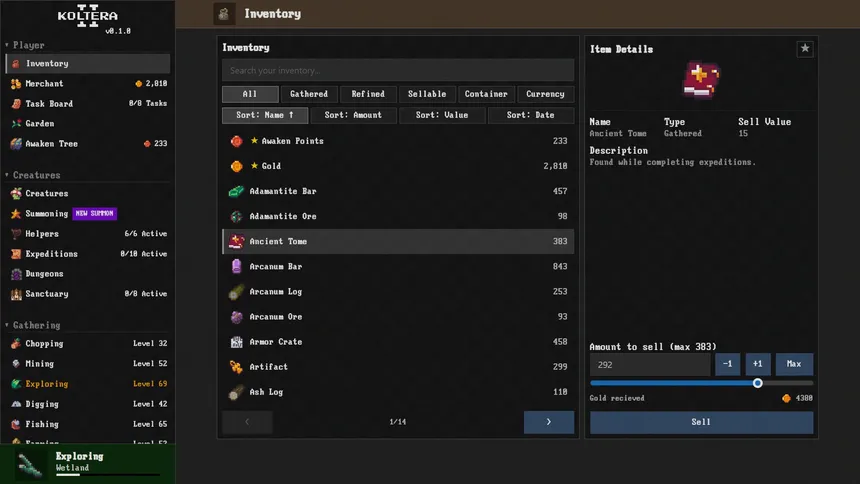Click the Exploring skill icon

point(16,384)
